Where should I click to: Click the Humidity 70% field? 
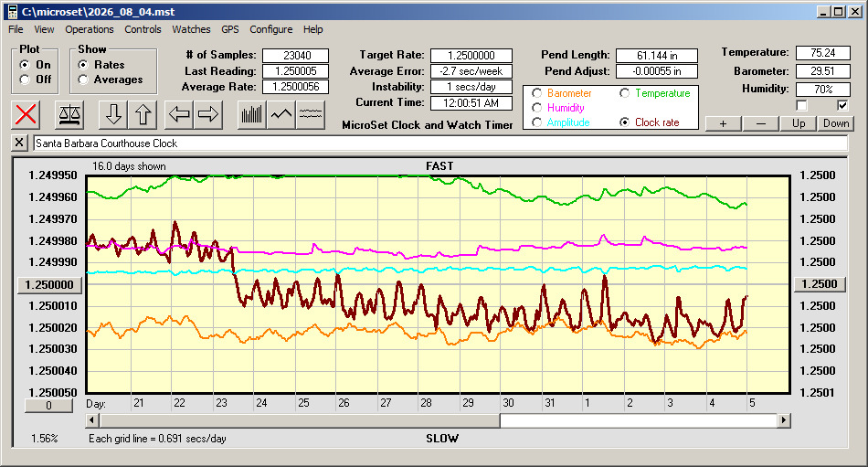822,89
